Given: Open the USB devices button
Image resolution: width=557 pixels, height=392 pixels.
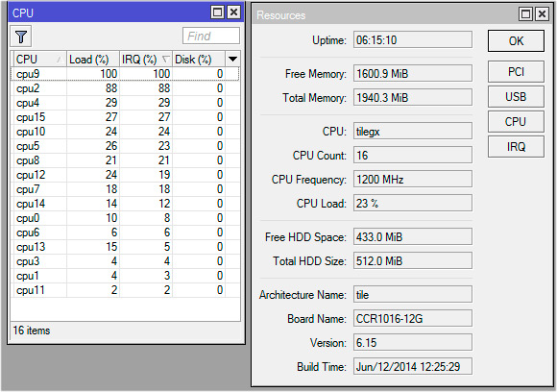Looking at the screenshot, I should [516, 97].
